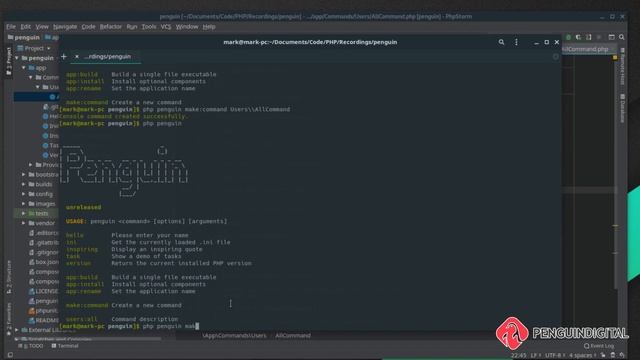Open the Favorites tool window side tab
This screenshot has width=640, height=360.
tap(9, 319)
